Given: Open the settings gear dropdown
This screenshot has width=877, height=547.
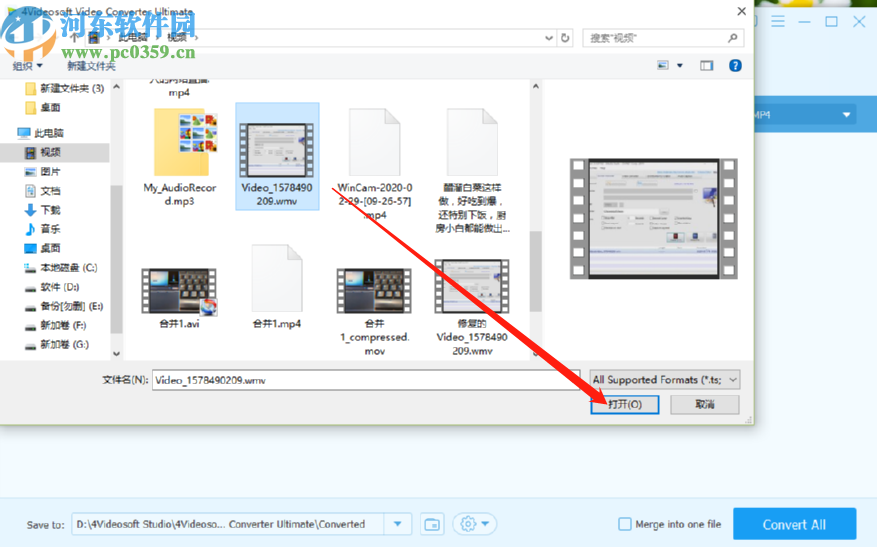Looking at the screenshot, I should click(474, 524).
